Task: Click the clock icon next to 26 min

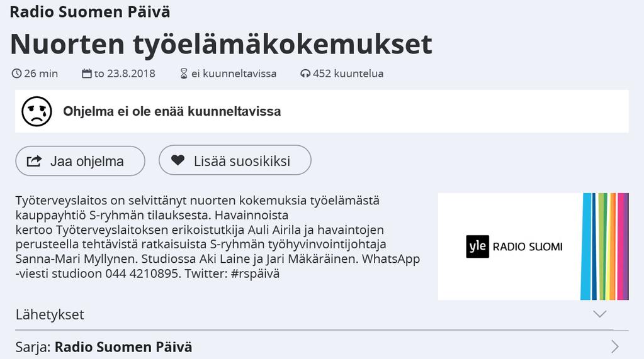Action: 16,74
